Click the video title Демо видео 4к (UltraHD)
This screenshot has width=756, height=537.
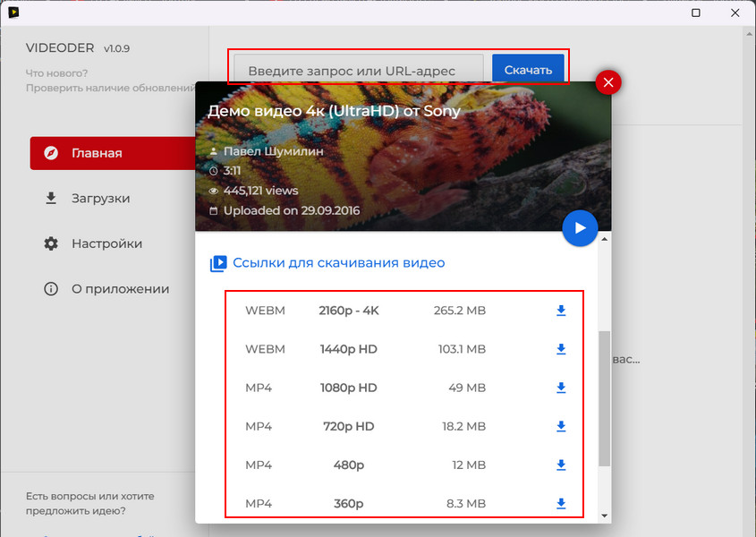[x=334, y=111]
